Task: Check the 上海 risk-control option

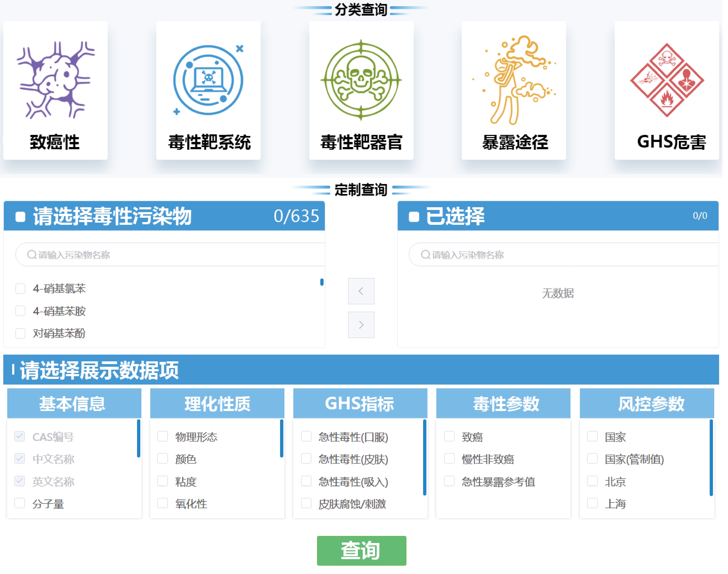Action: pos(592,503)
